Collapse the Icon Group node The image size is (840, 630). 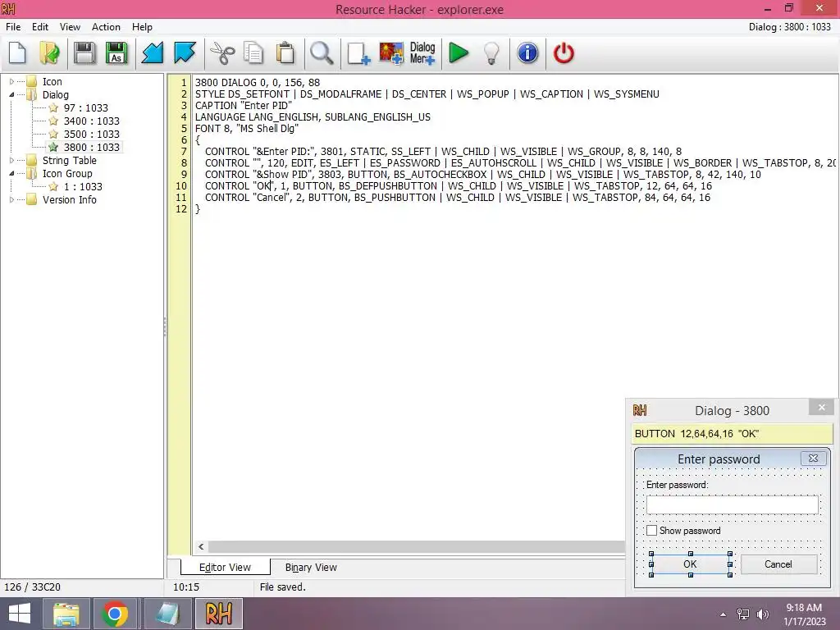11,174
